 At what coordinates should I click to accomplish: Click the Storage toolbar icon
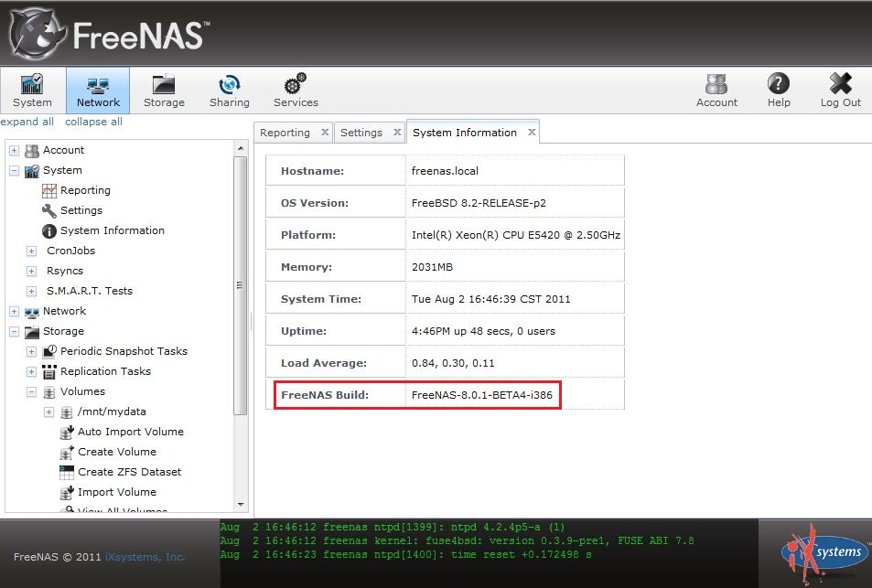click(x=164, y=91)
